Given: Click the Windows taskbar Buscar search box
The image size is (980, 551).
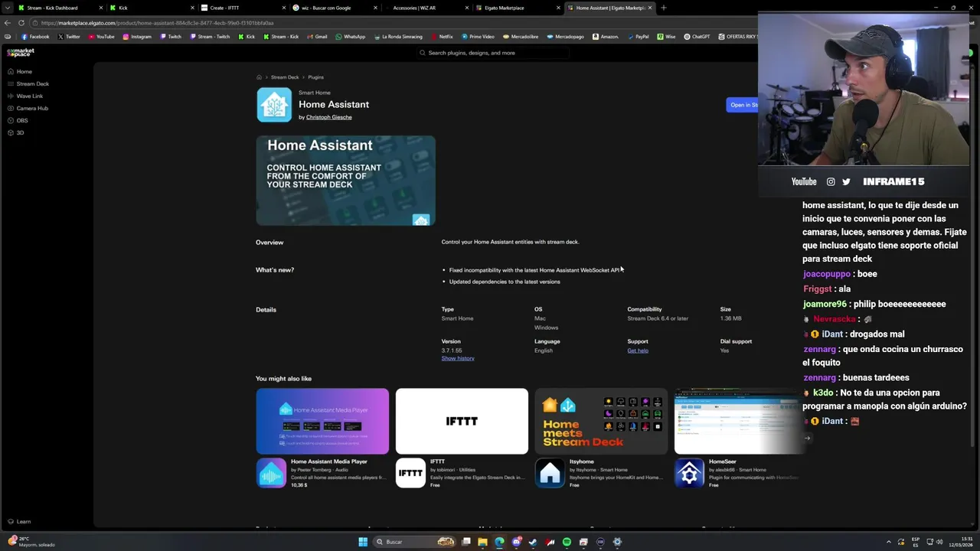Looking at the screenshot, I should [x=413, y=542].
